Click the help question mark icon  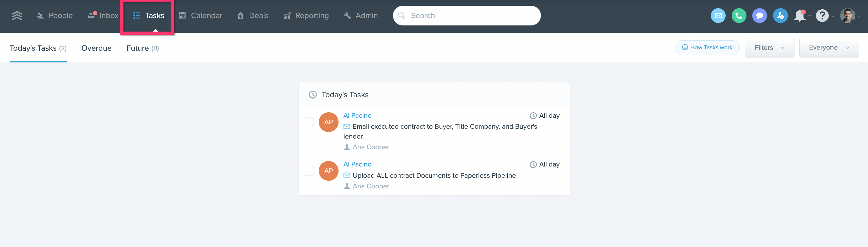(822, 16)
